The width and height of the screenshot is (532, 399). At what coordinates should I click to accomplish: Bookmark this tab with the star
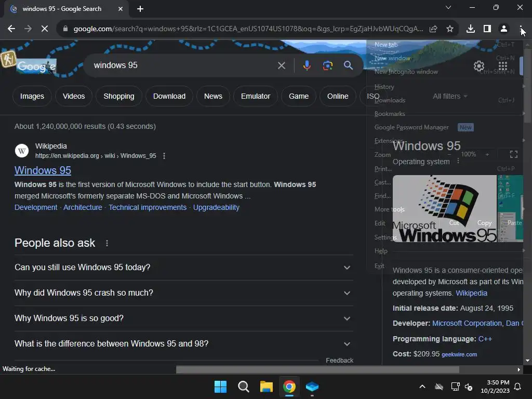pos(450,29)
